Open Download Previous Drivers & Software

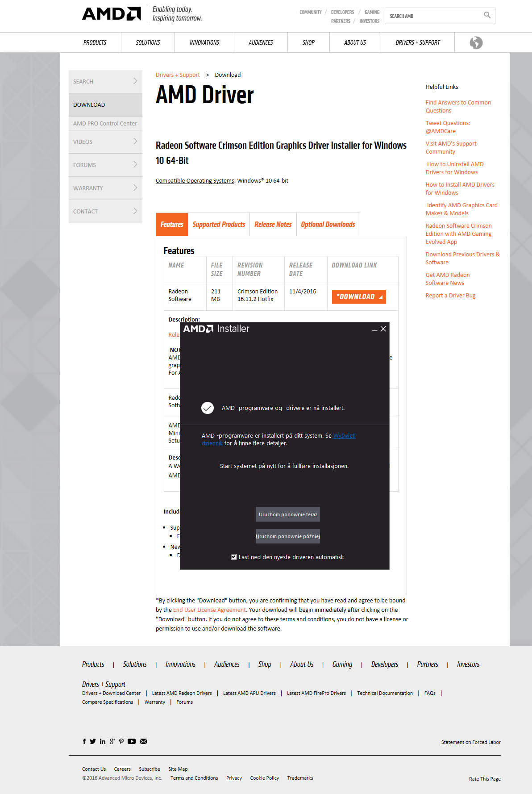462,258
